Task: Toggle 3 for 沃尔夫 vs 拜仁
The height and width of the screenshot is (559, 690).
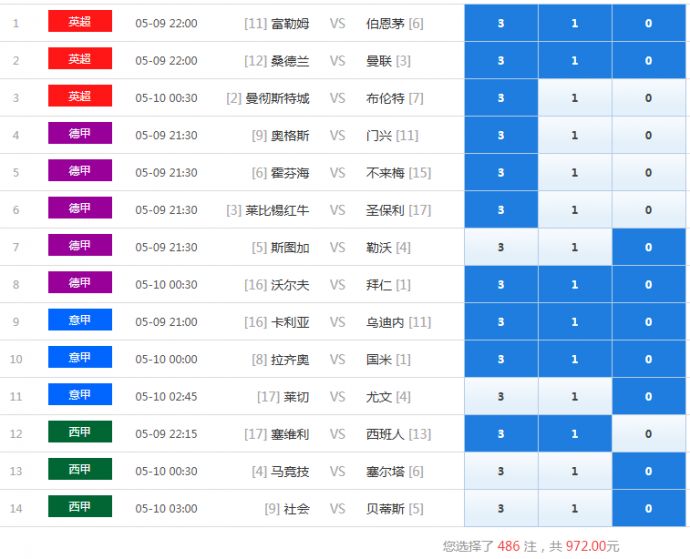Action: [501, 284]
